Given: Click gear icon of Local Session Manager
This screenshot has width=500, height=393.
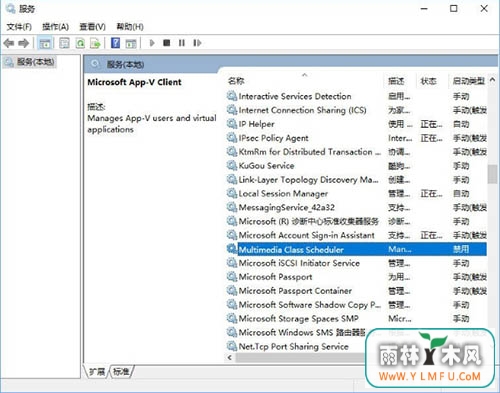Looking at the screenshot, I should pyautogui.click(x=232, y=193).
